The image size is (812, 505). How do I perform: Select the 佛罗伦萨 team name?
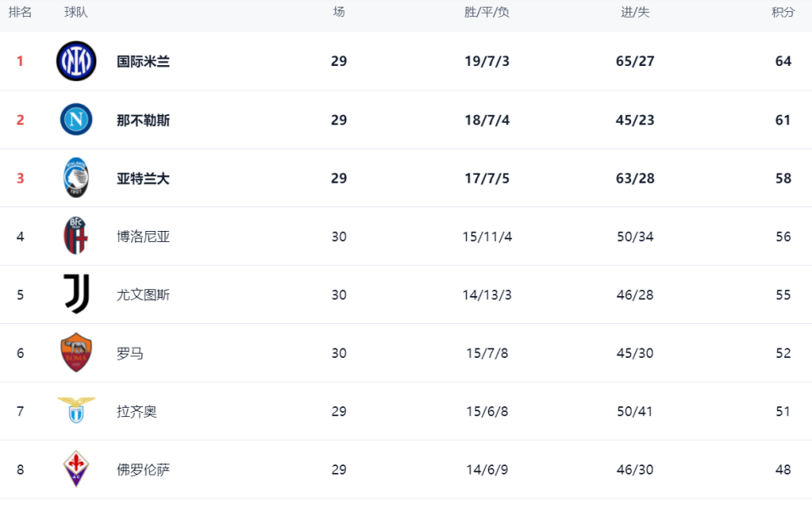point(143,469)
